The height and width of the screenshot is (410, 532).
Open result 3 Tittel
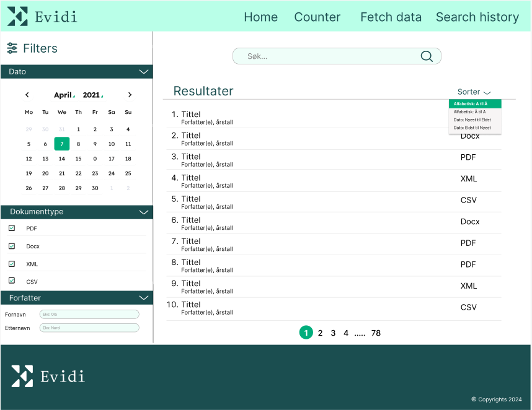point(191,157)
